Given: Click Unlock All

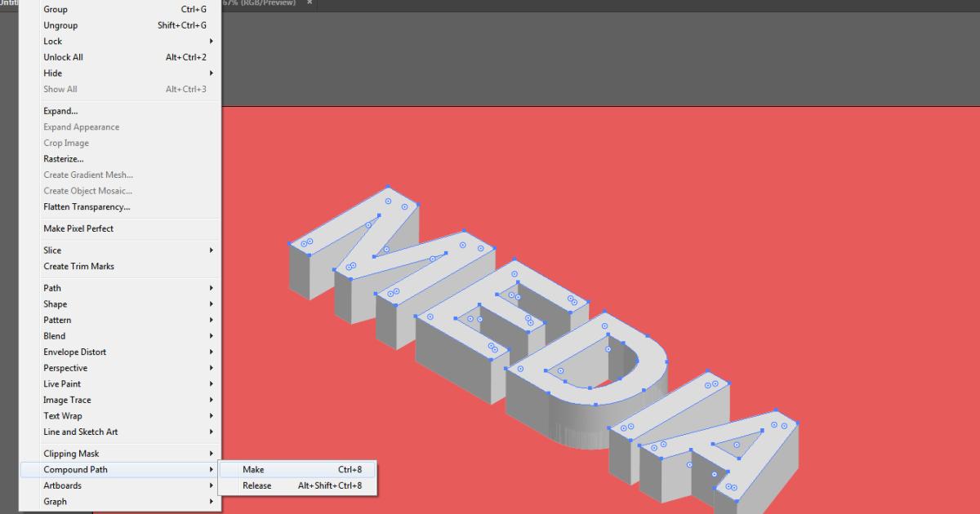Looking at the screenshot, I should click(x=63, y=57).
